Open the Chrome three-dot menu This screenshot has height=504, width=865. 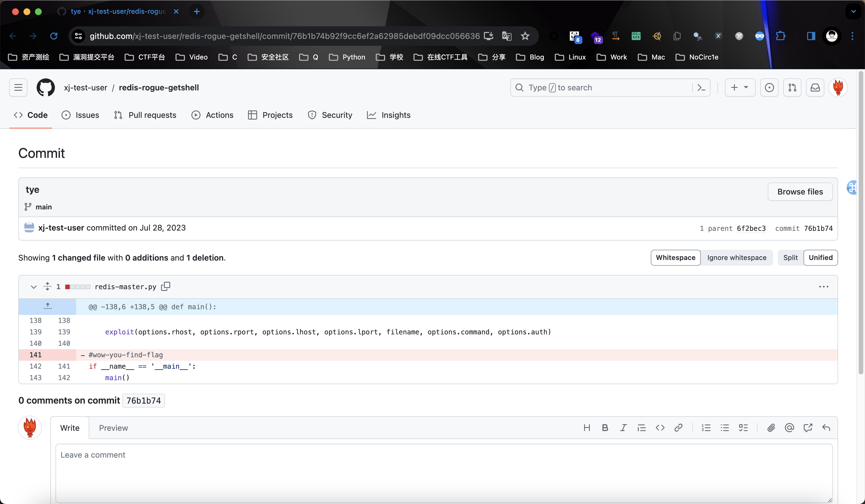pos(852,36)
